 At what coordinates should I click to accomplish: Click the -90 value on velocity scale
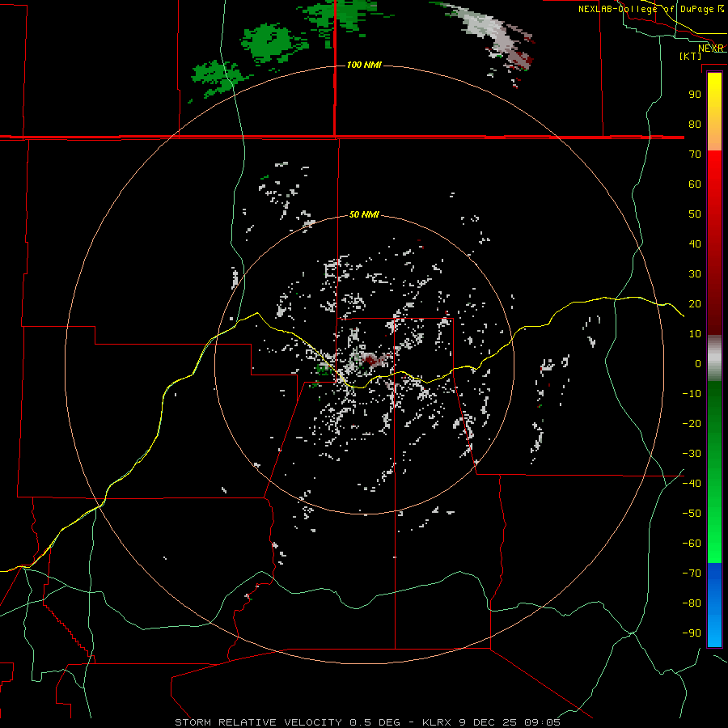692,633
